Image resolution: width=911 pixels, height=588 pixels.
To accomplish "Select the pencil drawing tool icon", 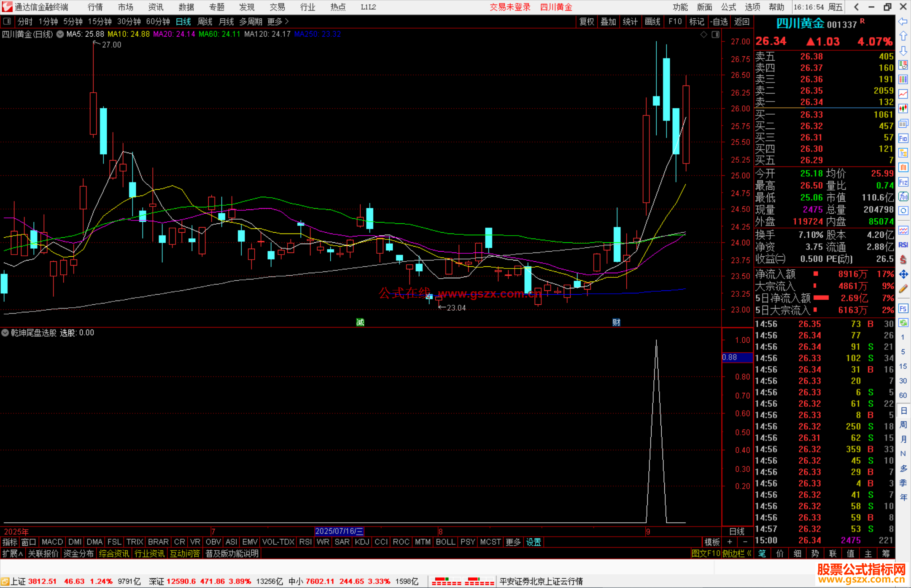I will [903, 289].
